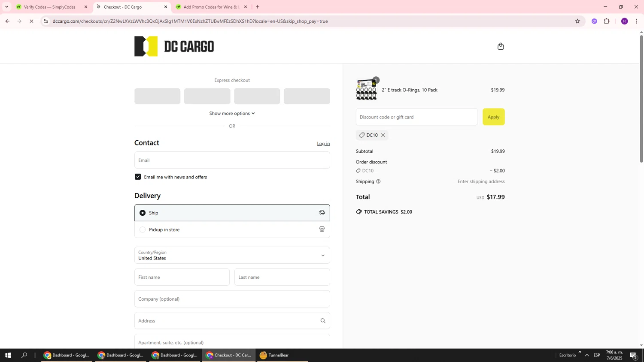
Task: Click the last express checkout button
Action: point(307,96)
